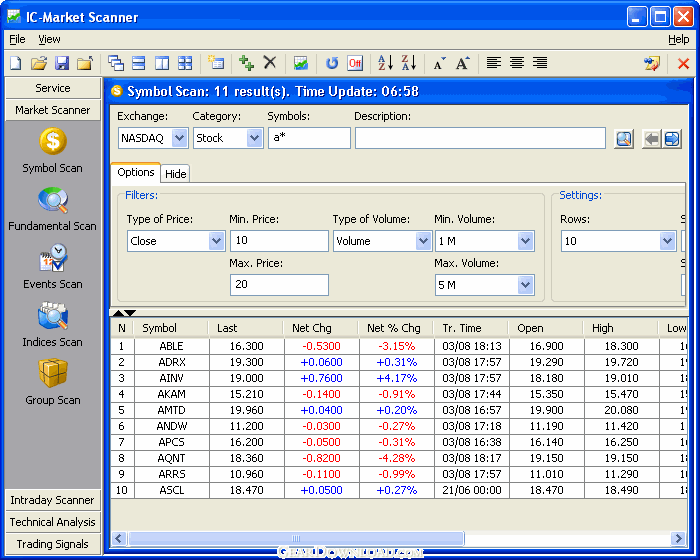Click the tile grid windows icon
Image resolution: width=700 pixels, height=560 pixels.
click(185, 63)
